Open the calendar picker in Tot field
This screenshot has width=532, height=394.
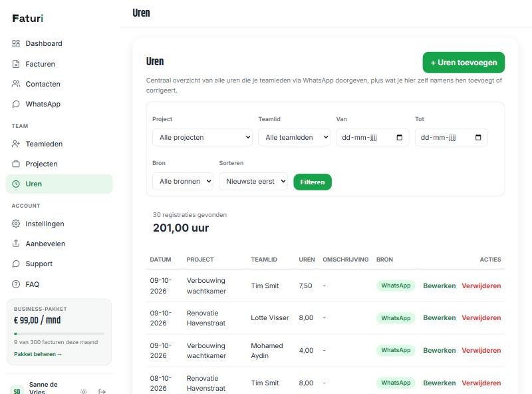click(x=478, y=137)
